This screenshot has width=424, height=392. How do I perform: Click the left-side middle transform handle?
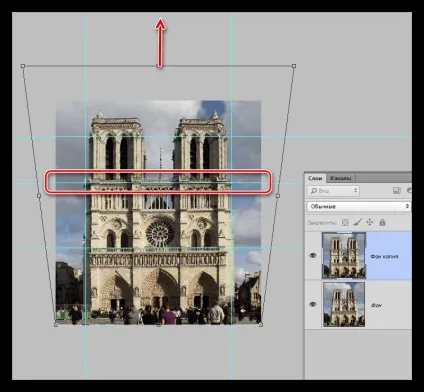pos(39,196)
